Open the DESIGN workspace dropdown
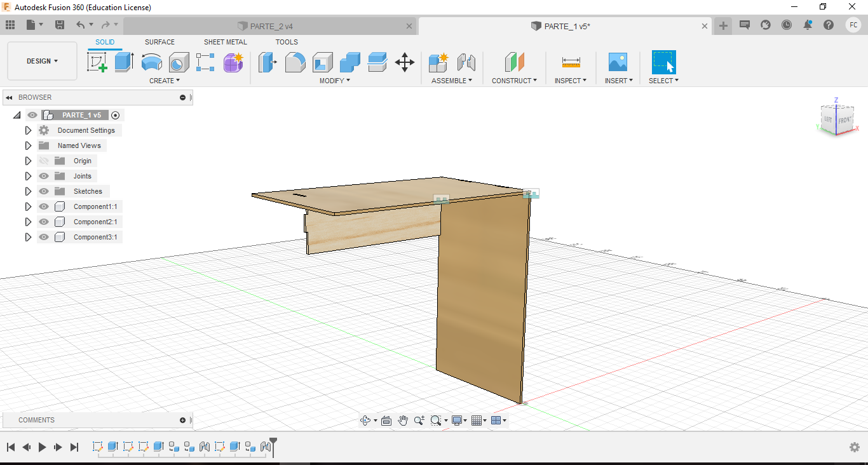Screen dimensions: 868x465 42,61
